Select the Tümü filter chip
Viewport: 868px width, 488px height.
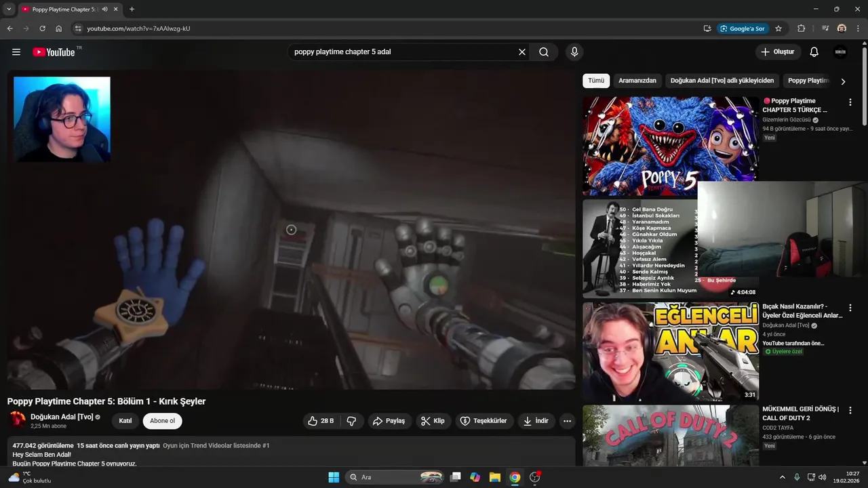596,81
